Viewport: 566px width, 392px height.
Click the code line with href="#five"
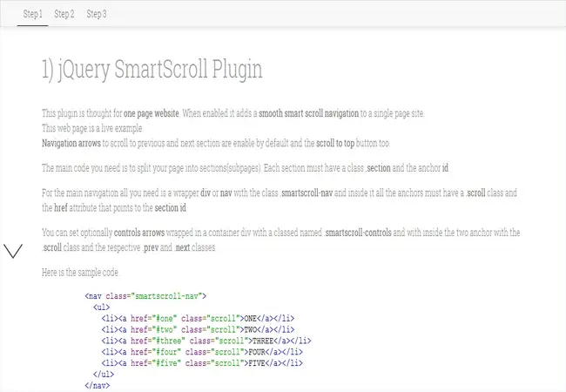point(202,363)
